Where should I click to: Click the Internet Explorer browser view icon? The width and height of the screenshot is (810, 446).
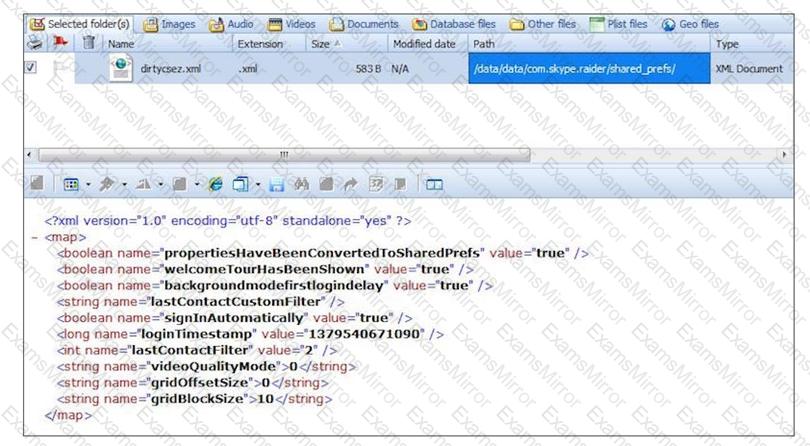pyautogui.click(x=216, y=185)
